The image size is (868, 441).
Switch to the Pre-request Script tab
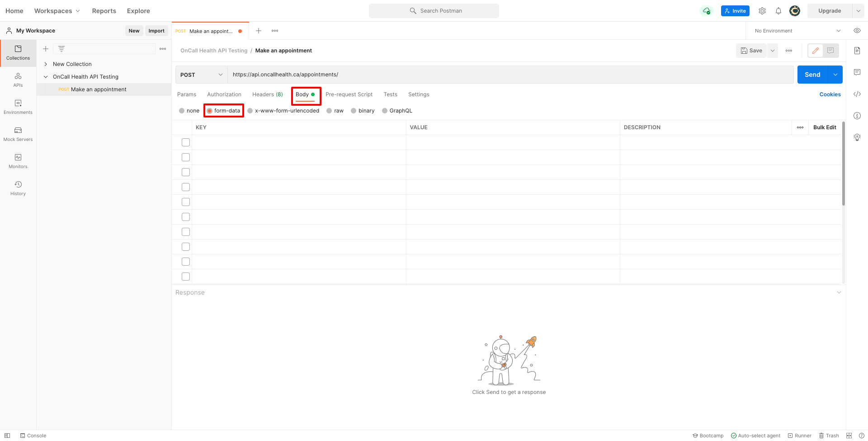click(x=349, y=94)
